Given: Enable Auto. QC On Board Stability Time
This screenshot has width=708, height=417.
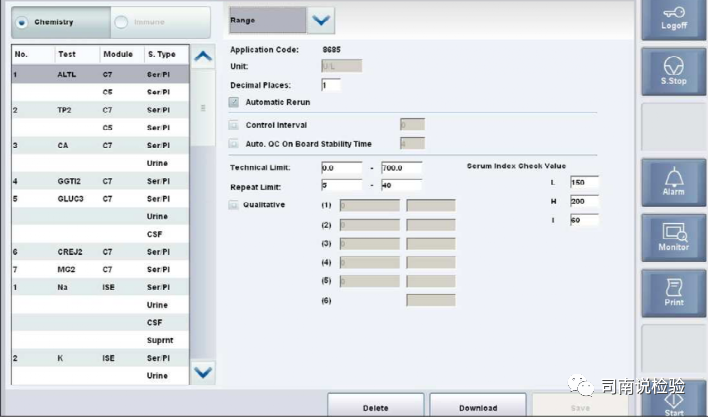Looking at the screenshot, I should 233,144.
